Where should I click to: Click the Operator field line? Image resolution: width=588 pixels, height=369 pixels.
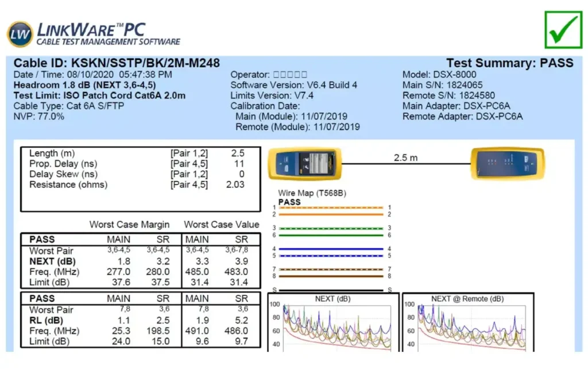pos(269,75)
